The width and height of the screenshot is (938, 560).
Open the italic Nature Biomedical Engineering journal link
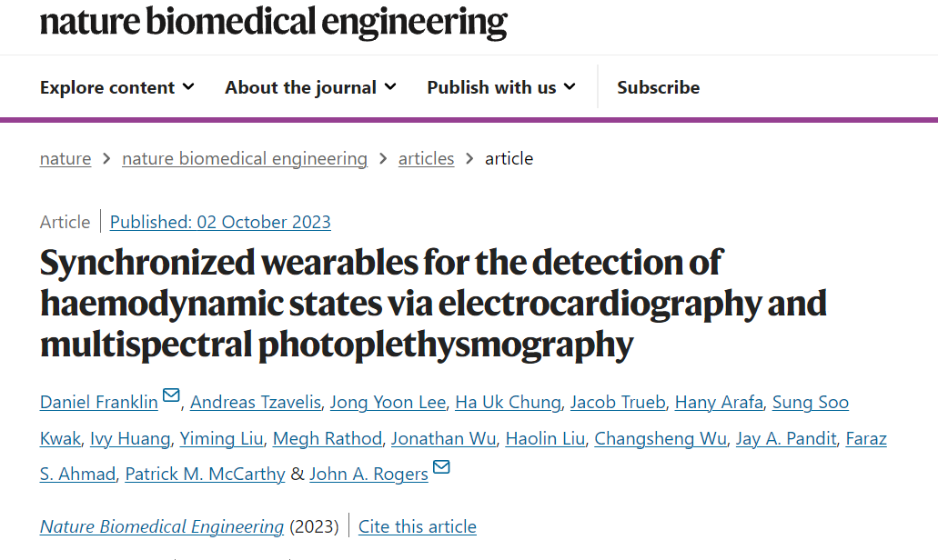[162, 526]
